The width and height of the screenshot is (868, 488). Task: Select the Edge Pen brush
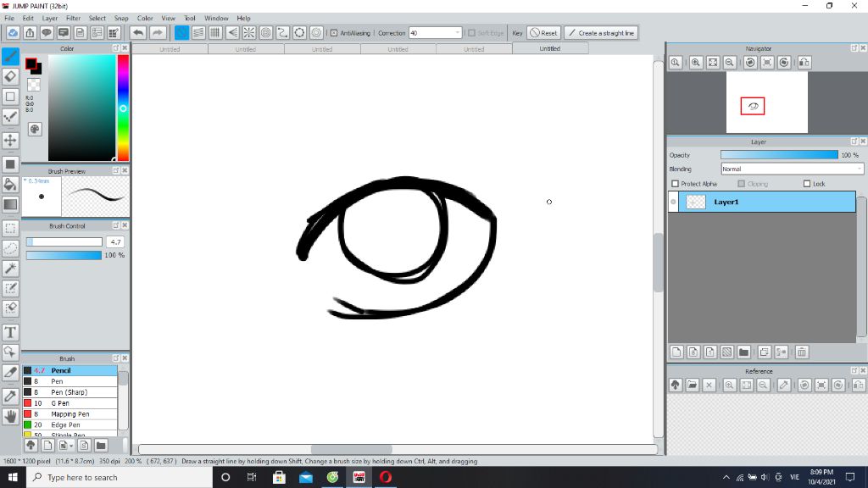click(70, 425)
